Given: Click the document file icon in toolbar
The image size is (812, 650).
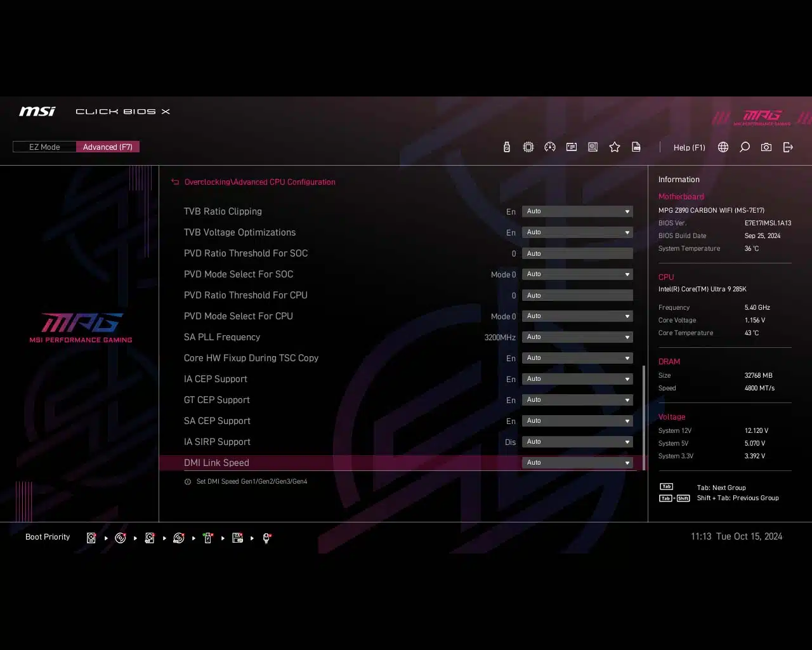Looking at the screenshot, I should coord(636,147).
